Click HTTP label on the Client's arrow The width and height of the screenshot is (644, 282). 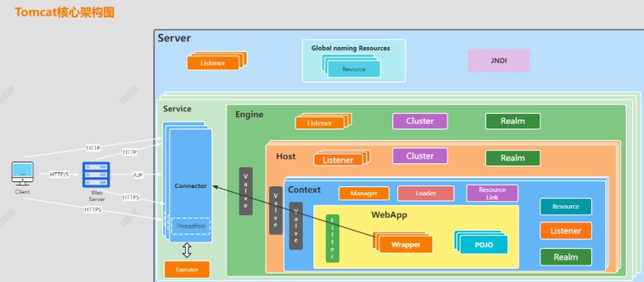point(94,148)
